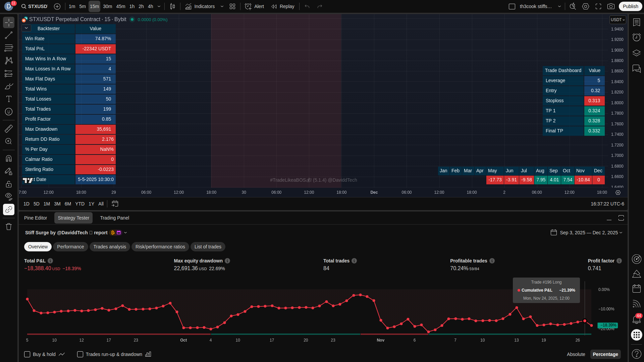Select the text annotation tool

pos(9,99)
